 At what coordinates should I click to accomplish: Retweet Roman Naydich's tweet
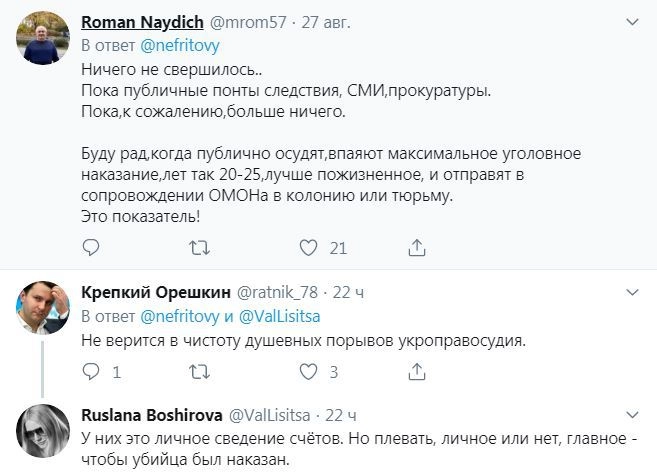(199, 246)
